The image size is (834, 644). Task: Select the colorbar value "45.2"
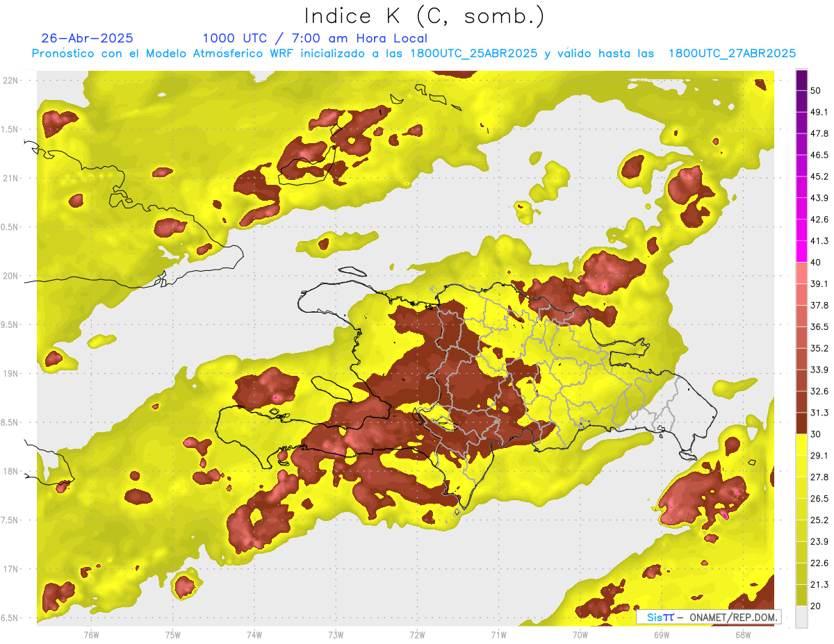point(819,176)
